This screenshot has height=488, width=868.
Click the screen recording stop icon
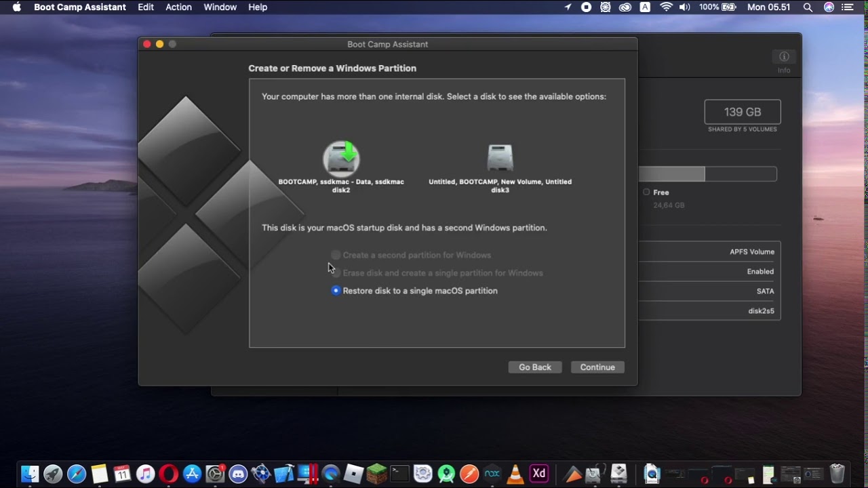tap(587, 7)
